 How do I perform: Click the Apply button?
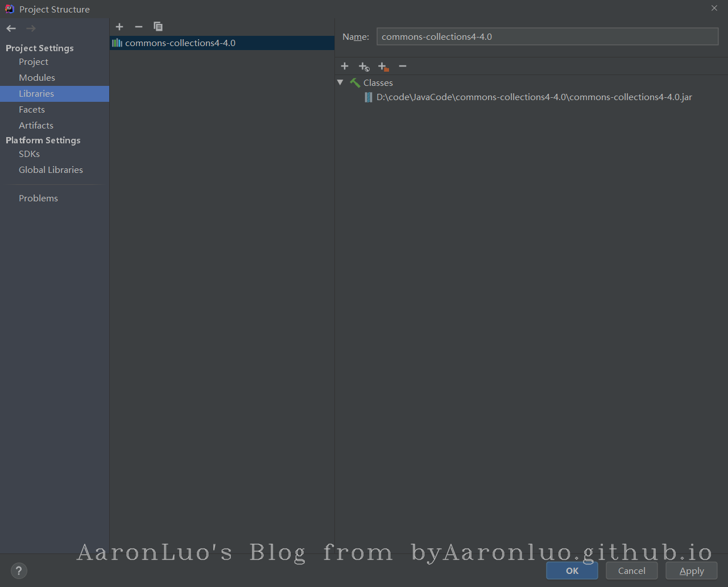(x=691, y=571)
